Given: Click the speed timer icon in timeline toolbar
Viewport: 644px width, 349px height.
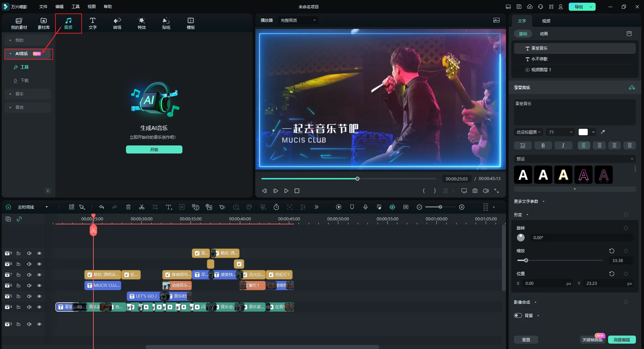Looking at the screenshot, I should [x=276, y=207].
